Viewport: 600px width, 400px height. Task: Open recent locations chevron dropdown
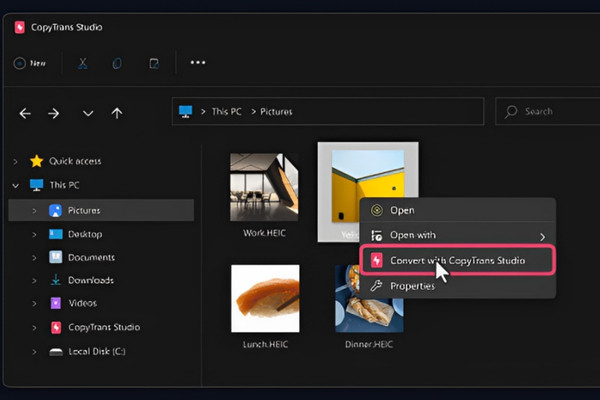pyautogui.click(x=88, y=113)
